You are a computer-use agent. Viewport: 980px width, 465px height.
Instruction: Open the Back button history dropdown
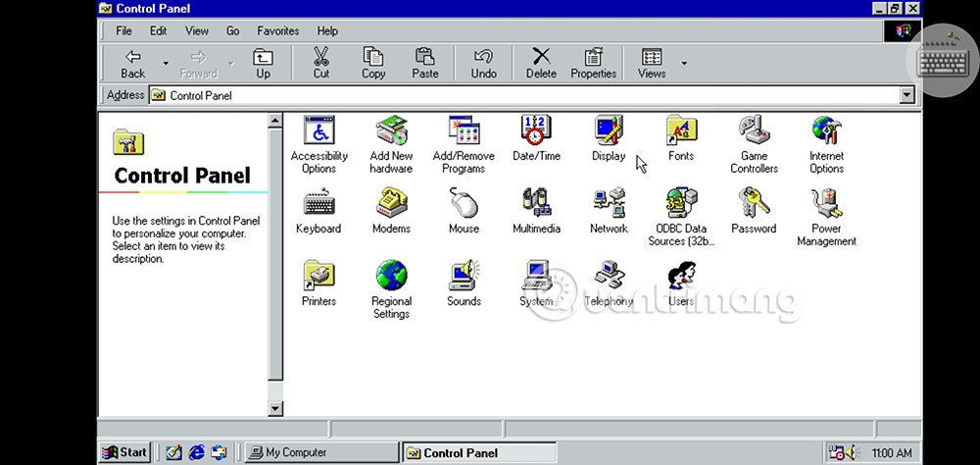coord(166,64)
